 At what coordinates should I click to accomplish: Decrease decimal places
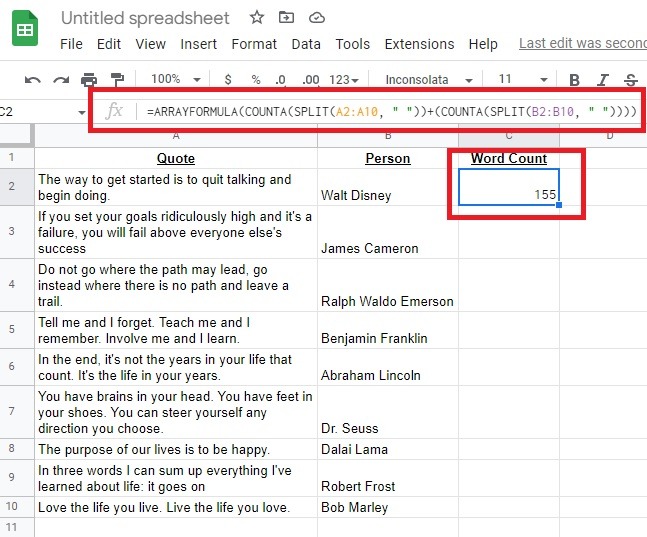(x=281, y=79)
